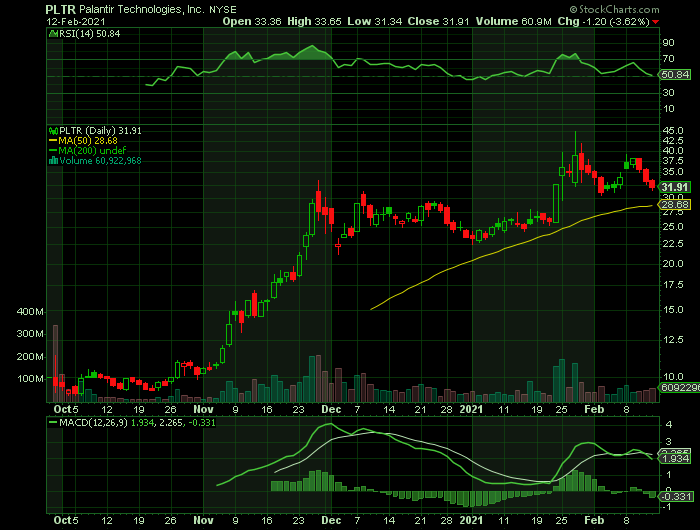Click the Feb label on the MACD time axis
This screenshot has width=700, height=530.
point(594,520)
